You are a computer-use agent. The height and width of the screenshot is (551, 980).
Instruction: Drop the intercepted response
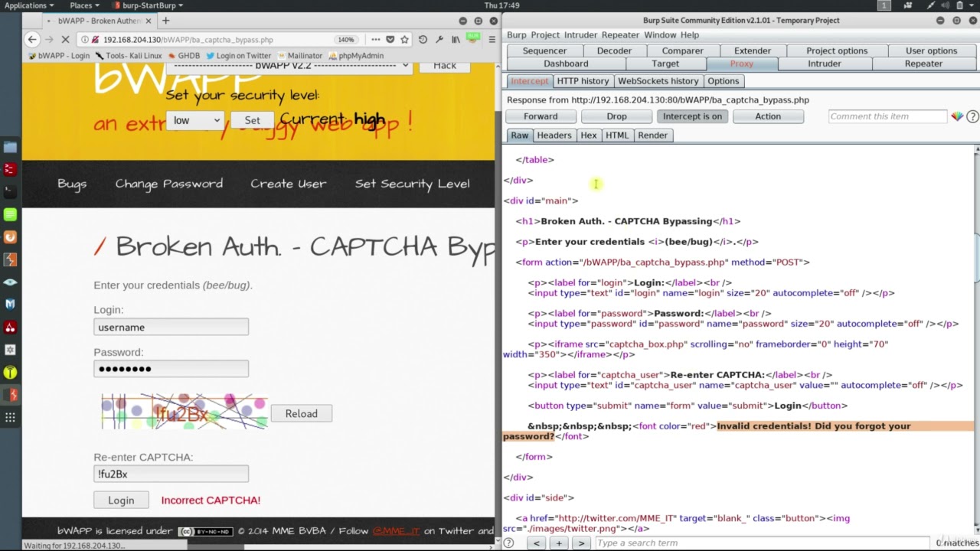click(x=616, y=116)
